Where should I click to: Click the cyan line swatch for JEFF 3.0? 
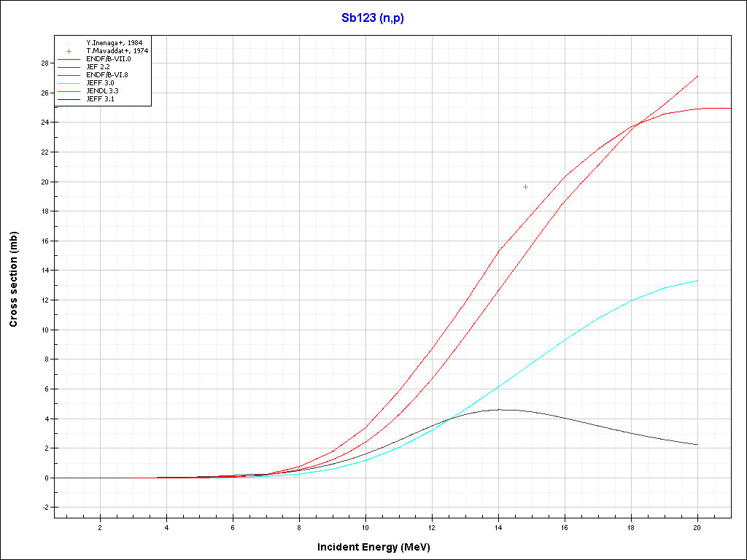69,83
